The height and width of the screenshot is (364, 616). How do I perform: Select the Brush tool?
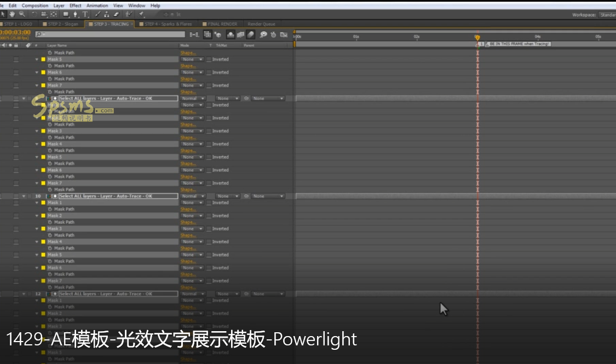[97, 14]
